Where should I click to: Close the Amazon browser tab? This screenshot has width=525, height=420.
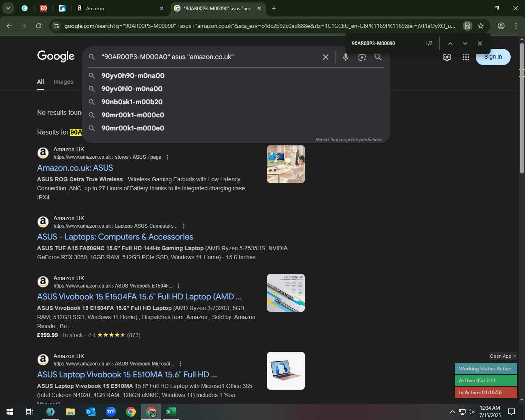162,8
